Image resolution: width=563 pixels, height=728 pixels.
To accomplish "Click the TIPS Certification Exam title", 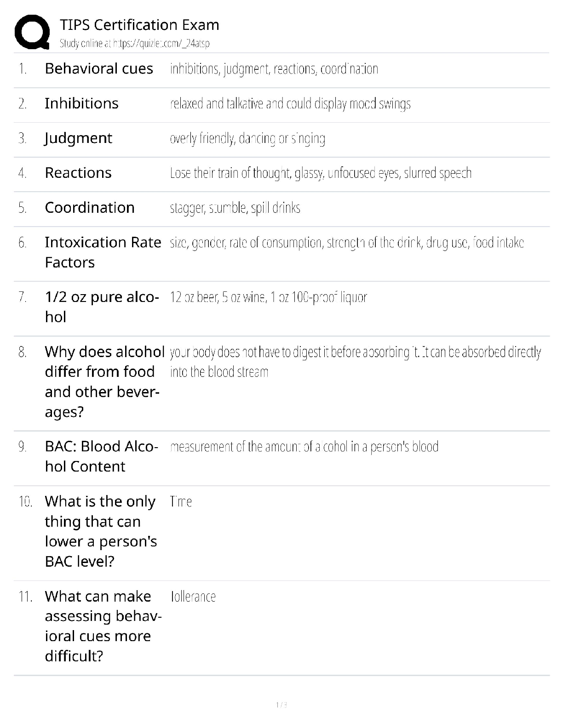I will (139, 25).
